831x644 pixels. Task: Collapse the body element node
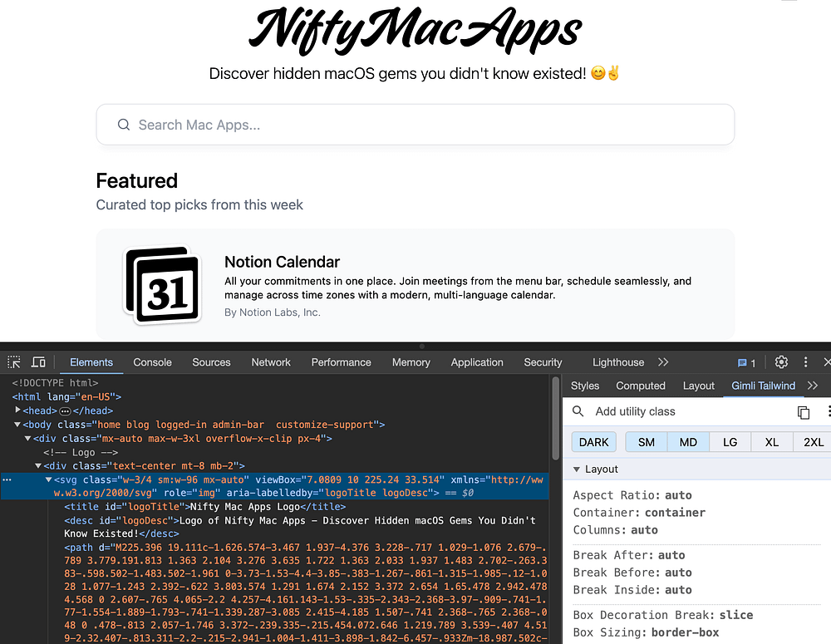tap(17, 425)
